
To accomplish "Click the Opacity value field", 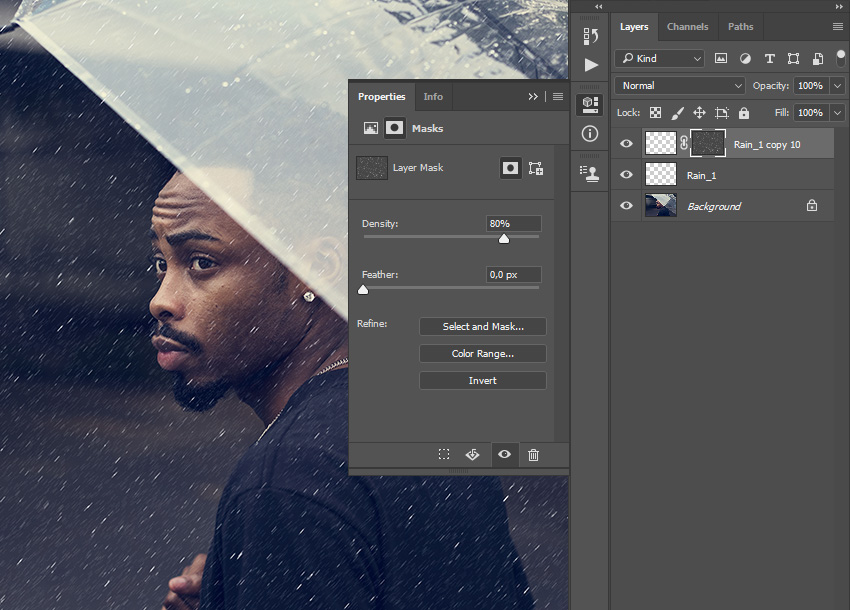I will click(x=811, y=86).
